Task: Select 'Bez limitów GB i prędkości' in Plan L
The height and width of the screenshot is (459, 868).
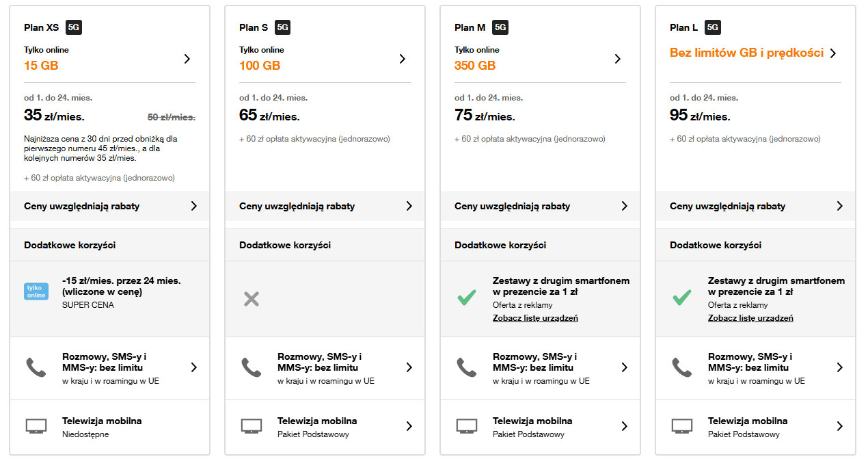Action: point(746,53)
